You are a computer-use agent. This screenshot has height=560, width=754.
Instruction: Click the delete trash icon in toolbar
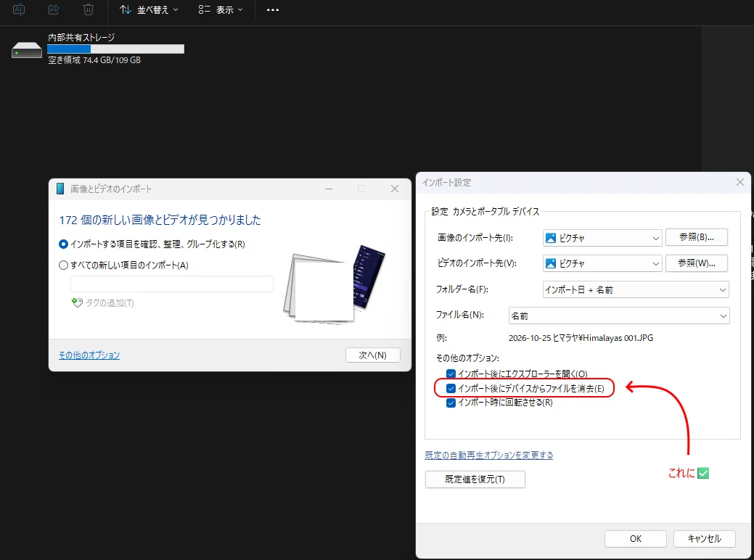[89, 9]
